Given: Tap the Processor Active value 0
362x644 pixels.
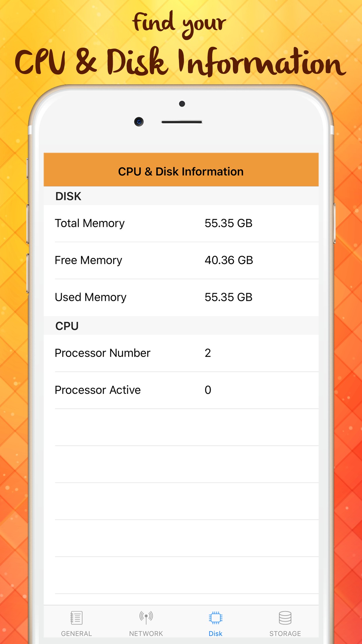Looking at the screenshot, I should click(208, 390).
